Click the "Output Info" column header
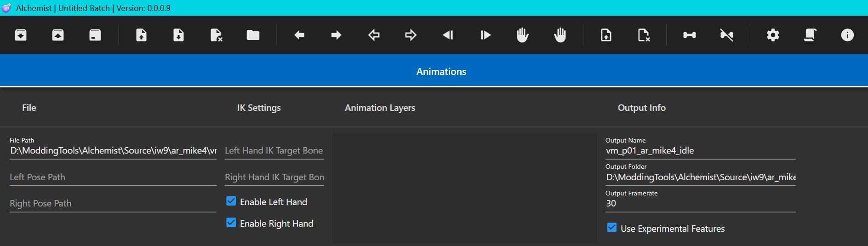Image resolution: width=868 pixels, height=246 pixels. 642,108
